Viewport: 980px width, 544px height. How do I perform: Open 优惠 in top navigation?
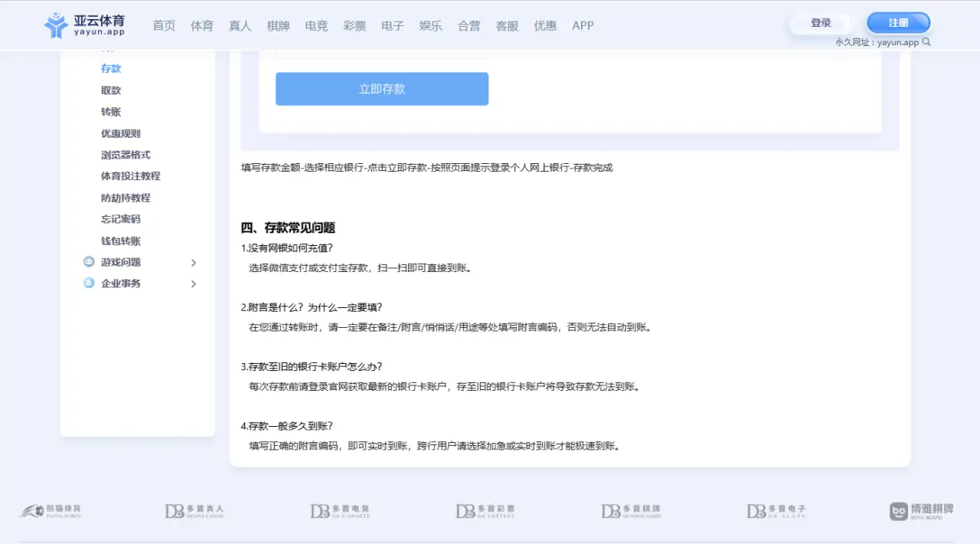(x=545, y=25)
